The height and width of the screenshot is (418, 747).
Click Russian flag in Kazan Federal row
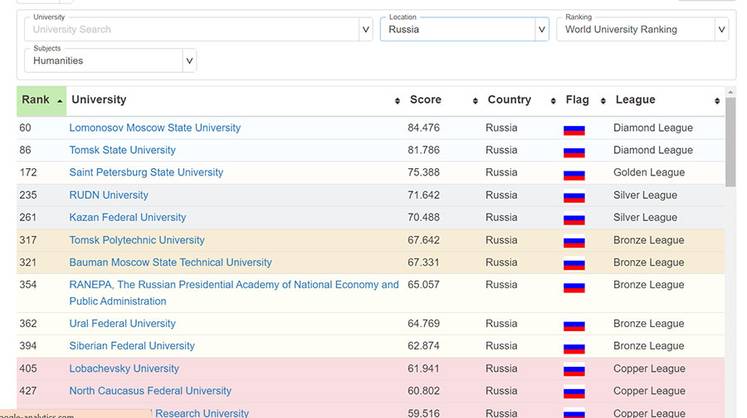pyautogui.click(x=574, y=219)
